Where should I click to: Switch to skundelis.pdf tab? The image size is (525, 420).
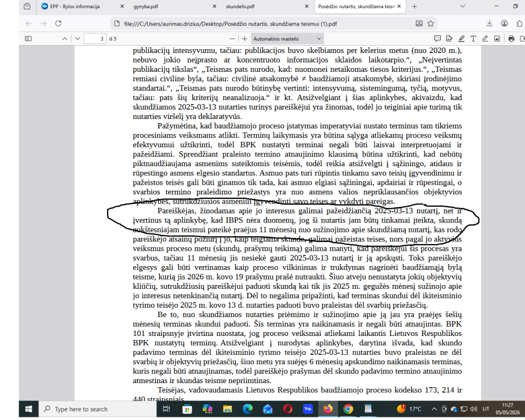[268, 6]
